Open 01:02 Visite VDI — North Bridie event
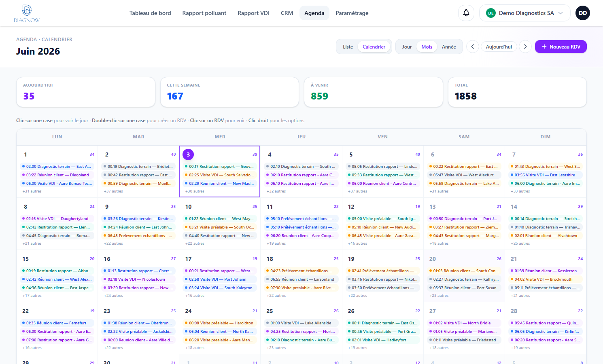Viewport: 603px width, 364px height. click(x=464, y=323)
